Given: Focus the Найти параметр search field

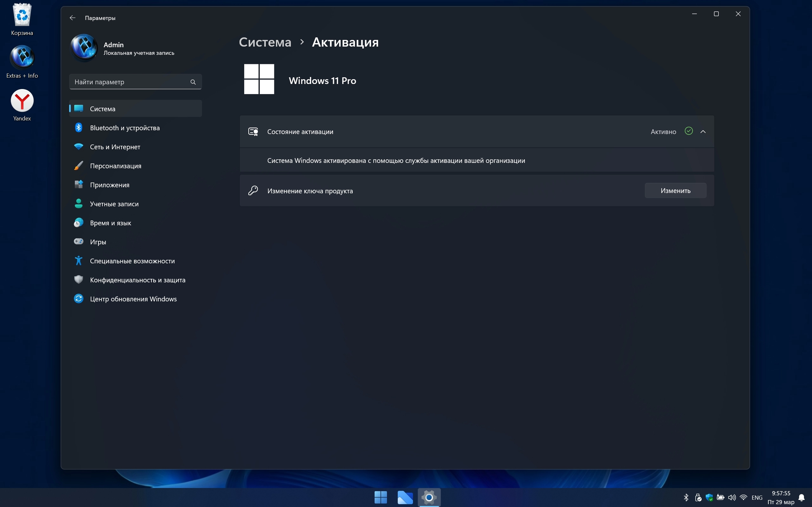Looking at the screenshot, I should [129, 82].
